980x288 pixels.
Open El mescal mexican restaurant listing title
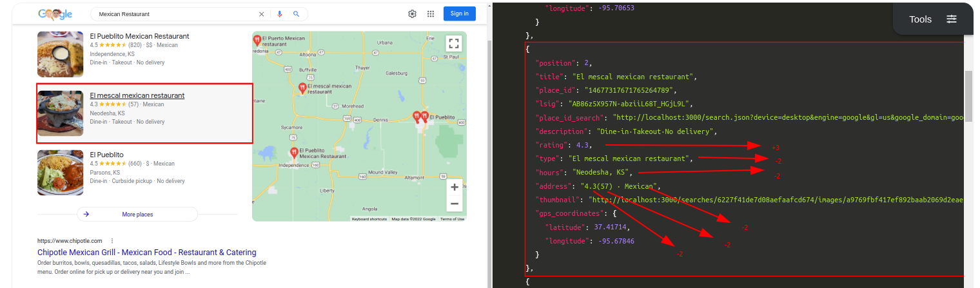click(137, 95)
